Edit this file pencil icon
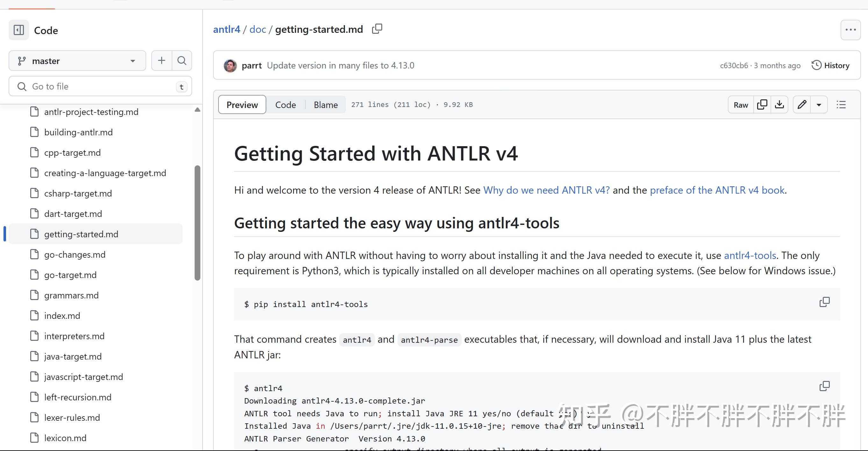Viewport: 868px width, 451px height. pyautogui.click(x=802, y=105)
